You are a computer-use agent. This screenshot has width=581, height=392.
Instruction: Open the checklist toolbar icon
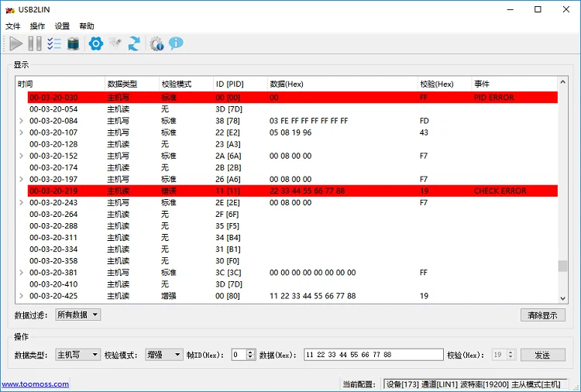(x=54, y=43)
